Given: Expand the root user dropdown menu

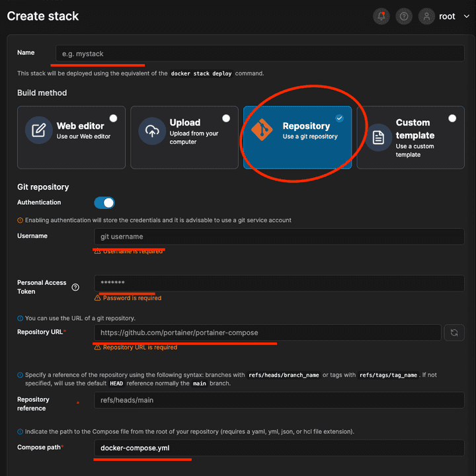Looking at the screenshot, I should tap(467, 17).
